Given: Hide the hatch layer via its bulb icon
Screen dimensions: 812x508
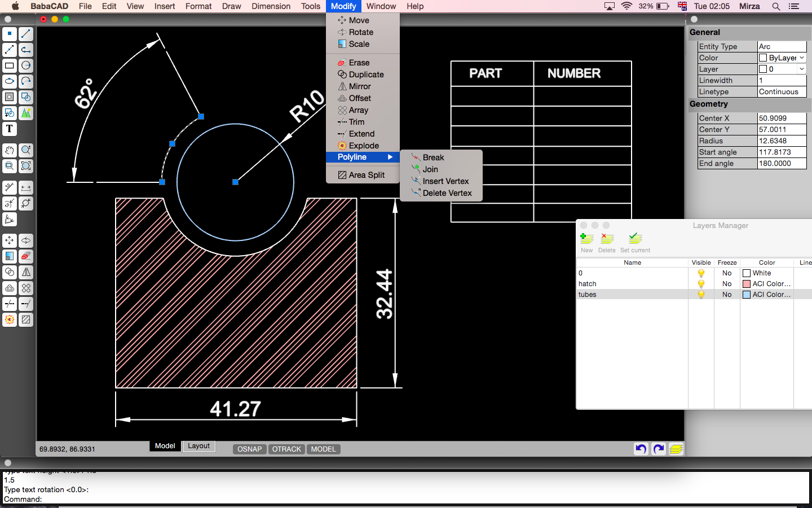Looking at the screenshot, I should (x=701, y=284).
